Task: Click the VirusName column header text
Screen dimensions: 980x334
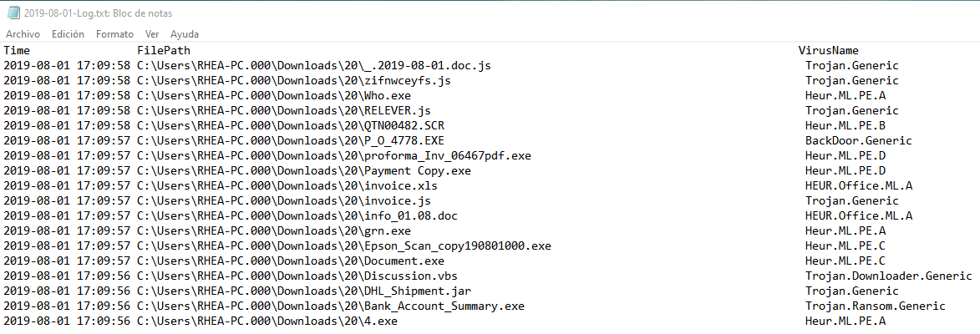Action: point(828,51)
